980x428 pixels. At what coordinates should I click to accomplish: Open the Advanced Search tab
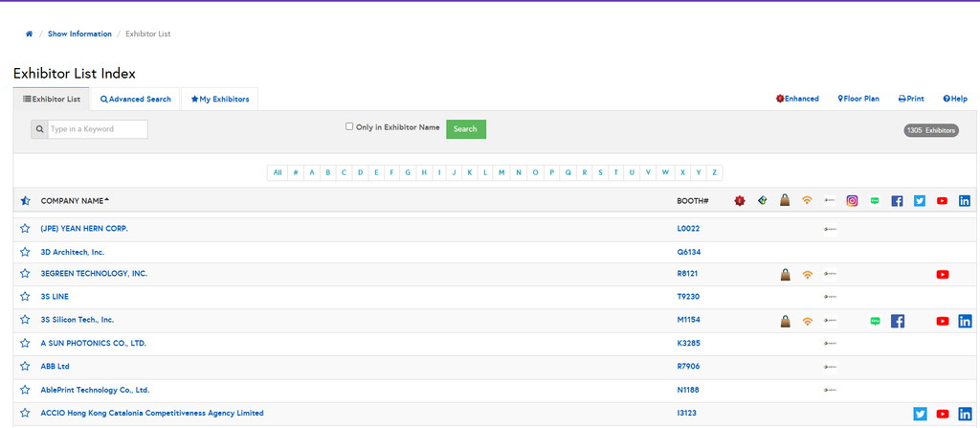pyautogui.click(x=136, y=99)
